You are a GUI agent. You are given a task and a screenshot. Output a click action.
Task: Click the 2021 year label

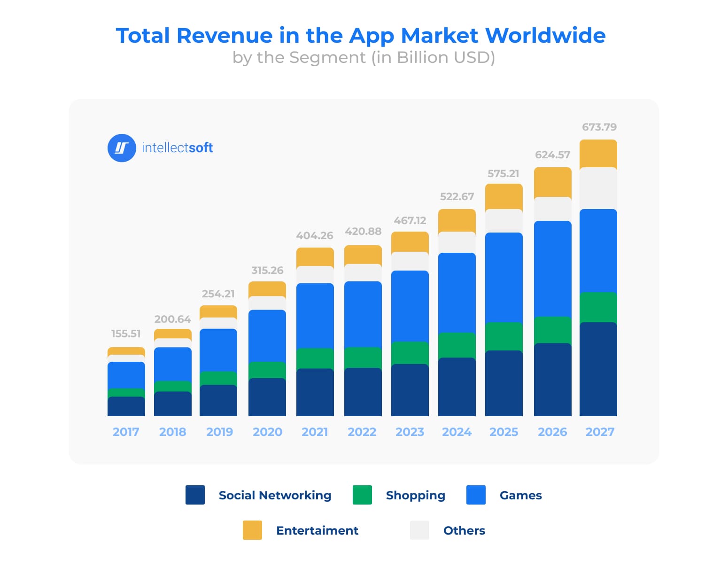coord(315,432)
